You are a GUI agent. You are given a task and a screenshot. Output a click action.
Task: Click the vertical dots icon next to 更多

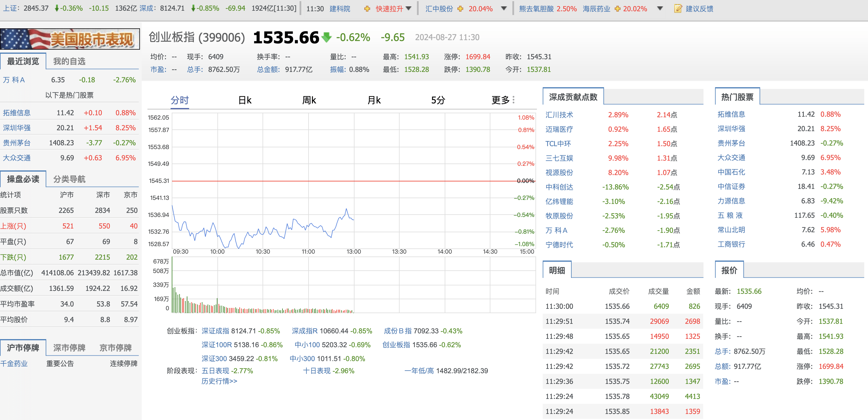pyautogui.click(x=513, y=100)
